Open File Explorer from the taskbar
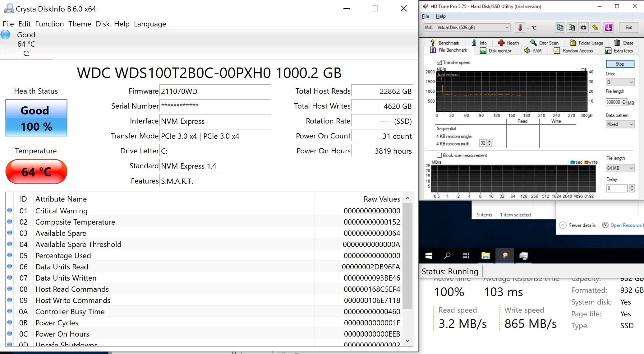This screenshot has height=354, width=644. point(485,256)
